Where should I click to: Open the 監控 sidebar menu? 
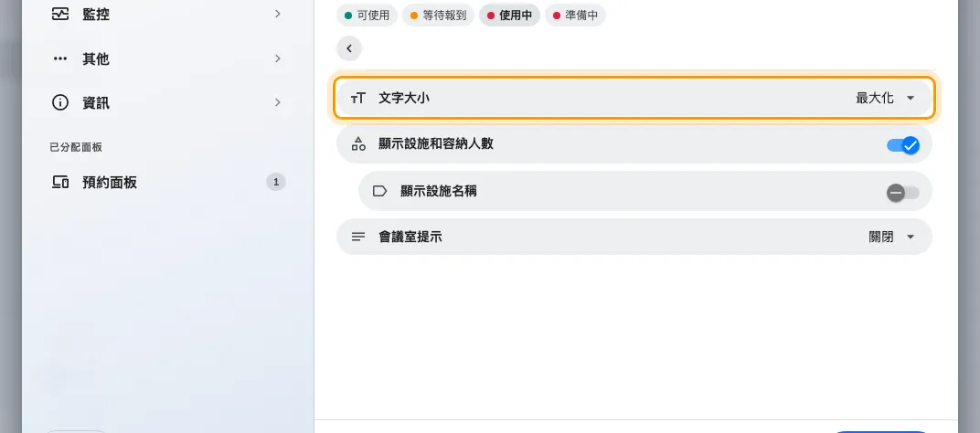coord(167,14)
